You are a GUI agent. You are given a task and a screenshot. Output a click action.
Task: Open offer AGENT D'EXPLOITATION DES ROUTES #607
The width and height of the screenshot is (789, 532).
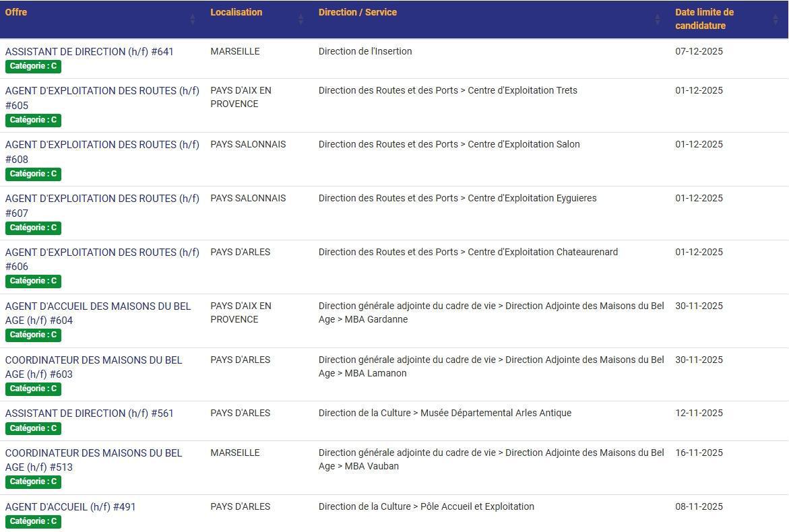tap(102, 205)
